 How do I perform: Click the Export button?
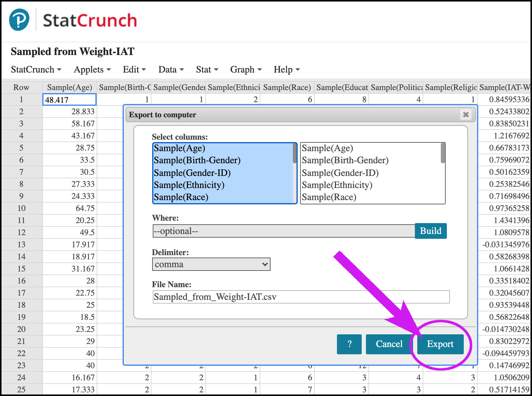440,344
